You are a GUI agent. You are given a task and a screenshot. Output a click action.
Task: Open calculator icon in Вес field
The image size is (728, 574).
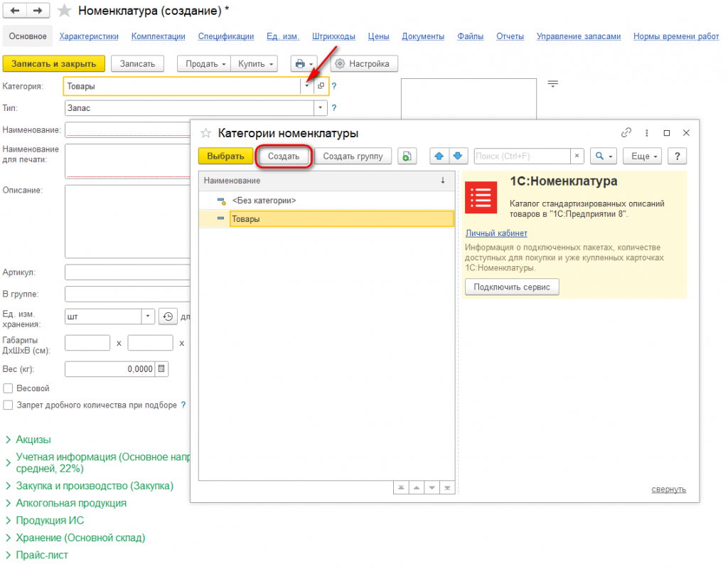[x=161, y=368]
